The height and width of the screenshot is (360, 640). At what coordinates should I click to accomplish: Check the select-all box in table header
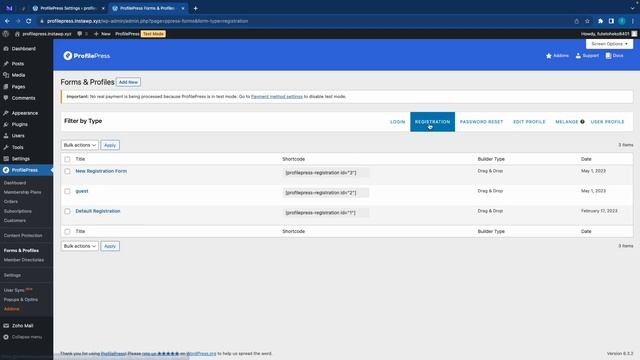(67, 159)
